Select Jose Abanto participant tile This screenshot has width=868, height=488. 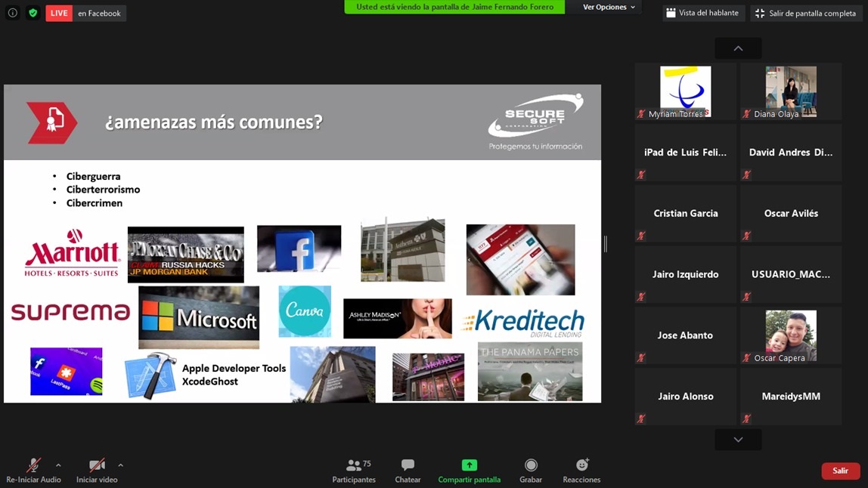(685, 335)
